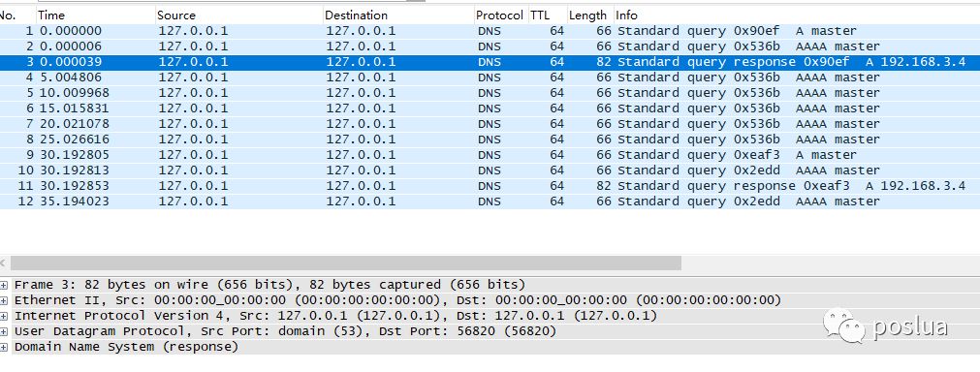
Task: Sort by the Source column header
Action: tap(238, 15)
